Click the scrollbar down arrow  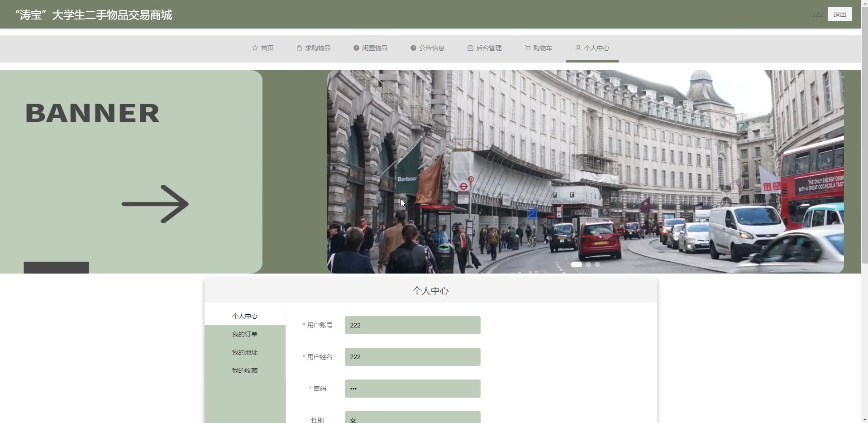(864, 419)
